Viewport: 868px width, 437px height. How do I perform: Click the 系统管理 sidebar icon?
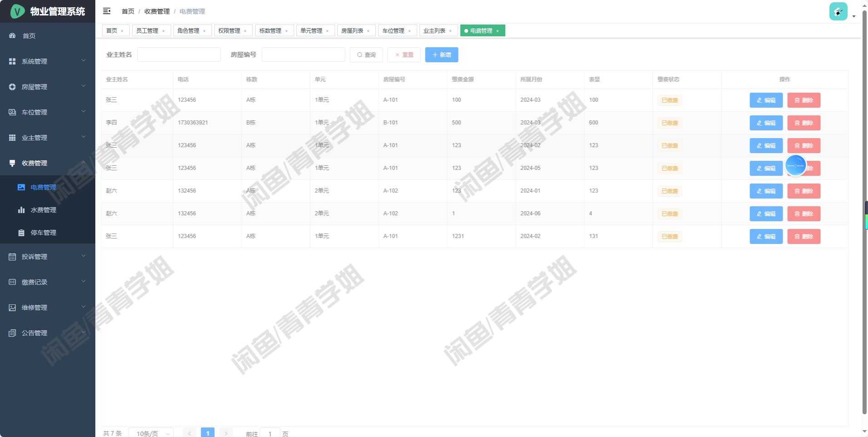pyautogui.click(x=12, y=61)
